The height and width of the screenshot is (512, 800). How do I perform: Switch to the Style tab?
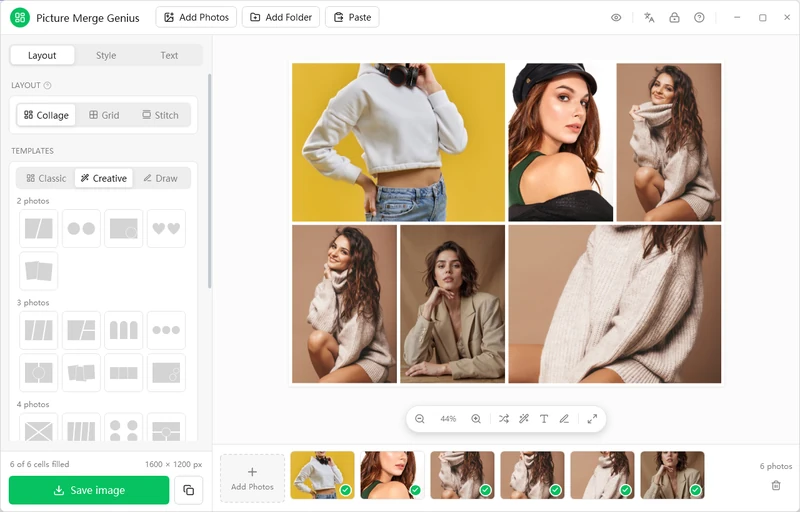(x=106, y=55)
